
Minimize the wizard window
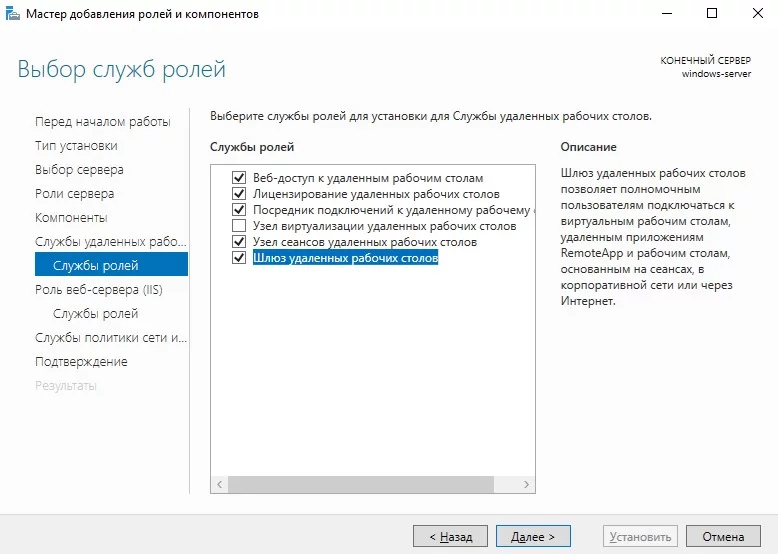[667, 13]
